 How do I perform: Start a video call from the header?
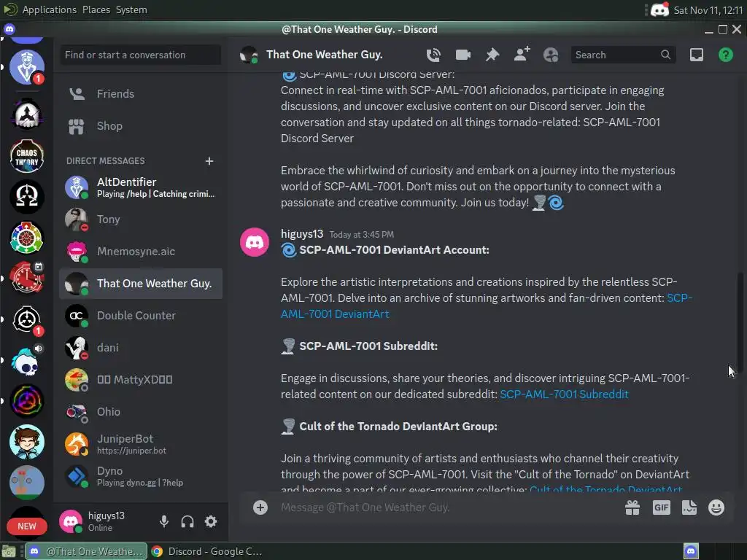point(462,55)
